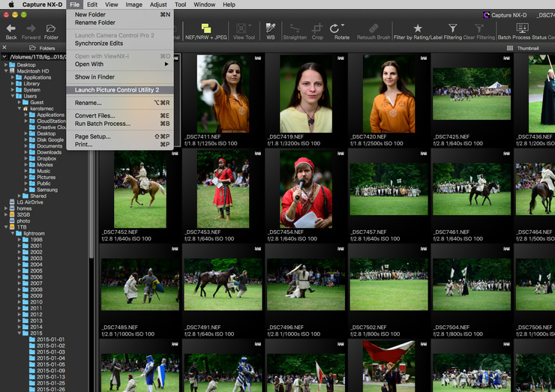Choose New Folder from File menu
Viewport: 555px width, 392px height.
(x=120, y=14)
